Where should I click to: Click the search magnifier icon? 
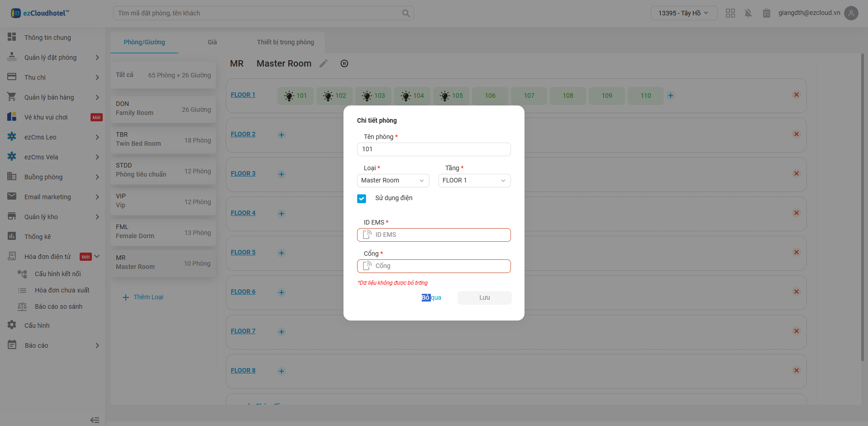pyautogui.click(x=406, y=14)
